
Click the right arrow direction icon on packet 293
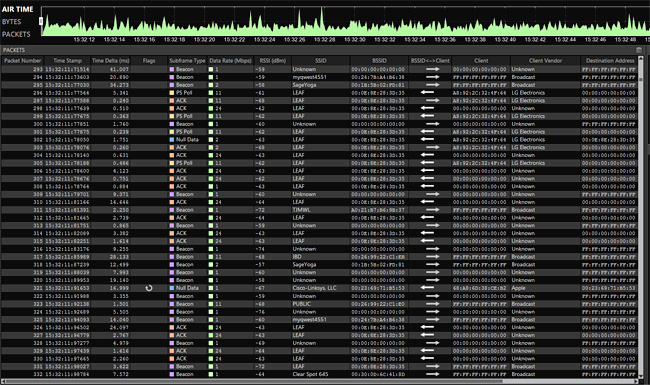432,69
